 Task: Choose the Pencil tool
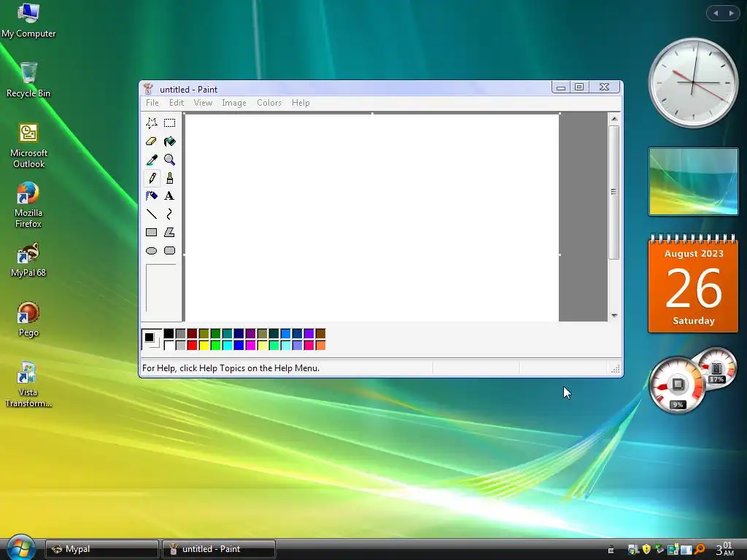[152, 178]
